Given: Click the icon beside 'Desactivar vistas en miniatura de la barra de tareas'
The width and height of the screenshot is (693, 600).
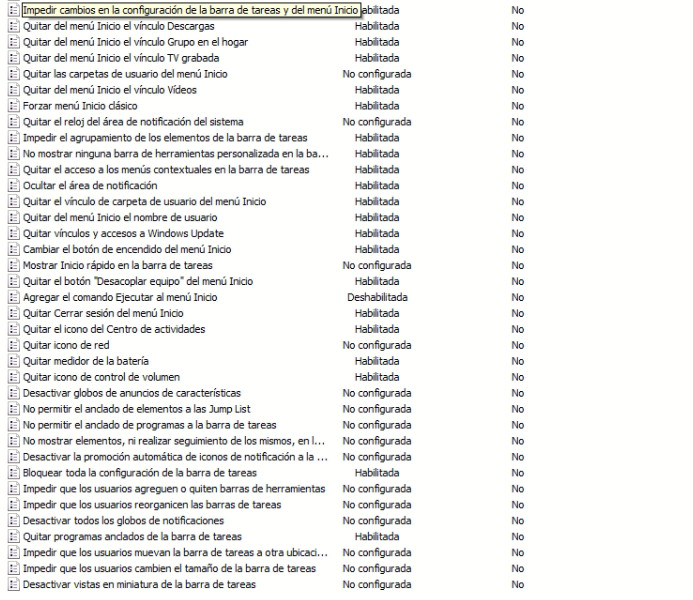Looking at the screenshot, I should [14, 585].
